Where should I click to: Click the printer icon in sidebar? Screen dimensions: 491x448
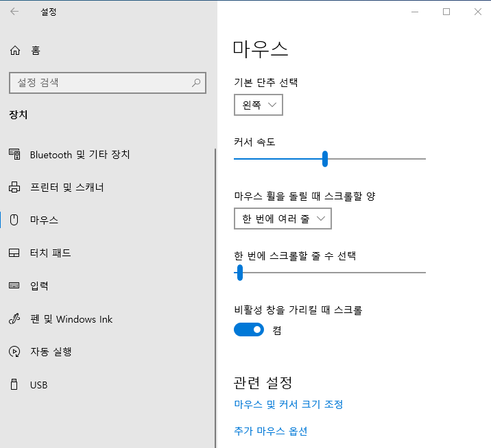[14, 187]
